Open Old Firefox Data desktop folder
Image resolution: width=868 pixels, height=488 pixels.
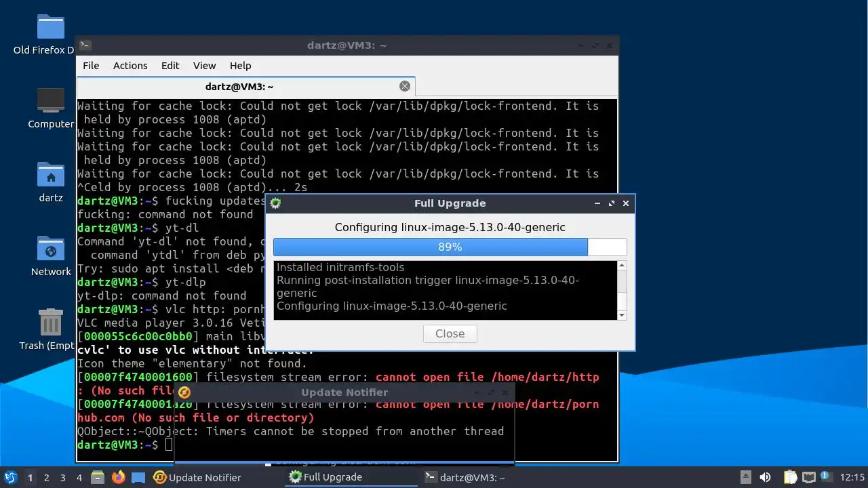[x=50, y=34]
